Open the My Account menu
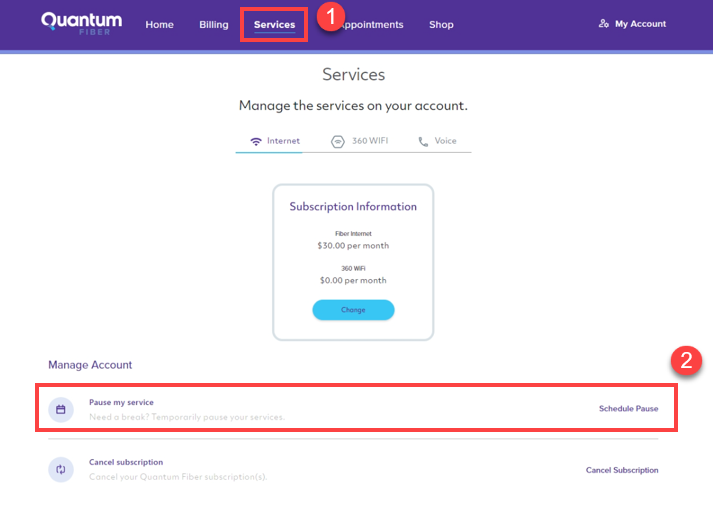713x521 pixels. (633, 24)
